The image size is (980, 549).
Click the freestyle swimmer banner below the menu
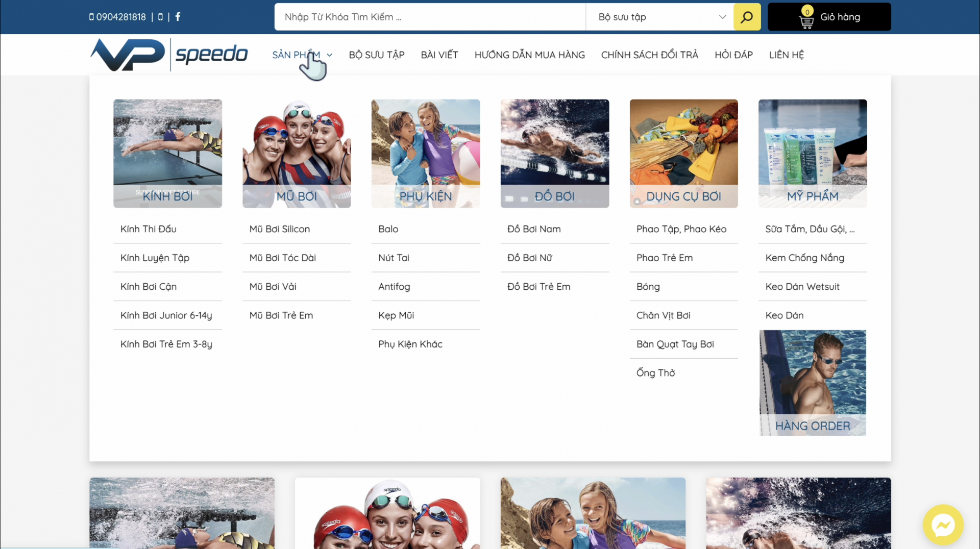799,513
